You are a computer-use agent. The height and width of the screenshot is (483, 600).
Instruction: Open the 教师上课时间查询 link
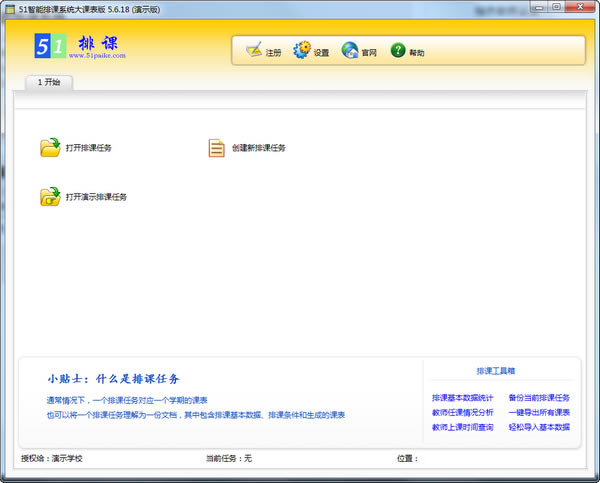(462, 427)
